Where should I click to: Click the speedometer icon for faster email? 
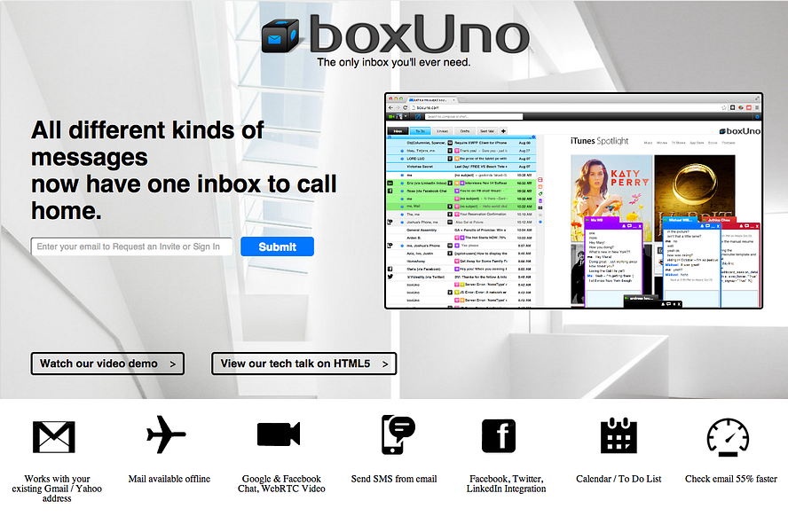729,435
